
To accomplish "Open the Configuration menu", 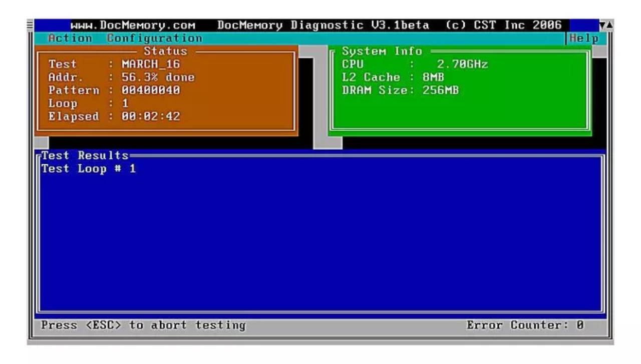I will (x=154, y=38).
